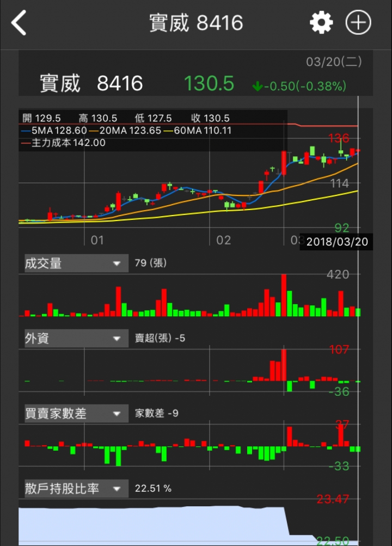The image size is (392, 546).
Task: Tap the 107 外資 axis label
Action: (339, 349)
